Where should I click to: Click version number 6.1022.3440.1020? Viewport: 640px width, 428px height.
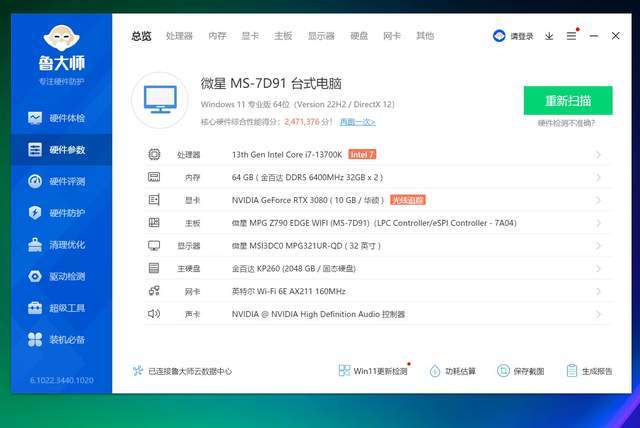point(62,380)
